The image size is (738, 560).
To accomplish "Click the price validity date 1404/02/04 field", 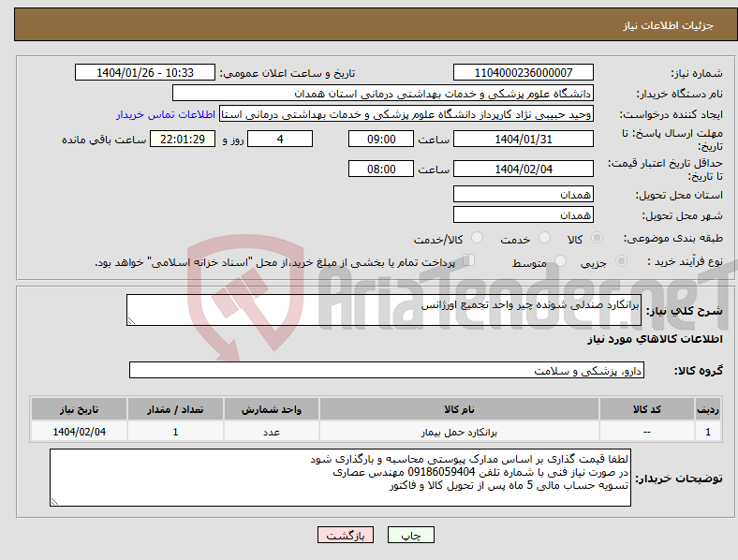I will click(523, 169).
